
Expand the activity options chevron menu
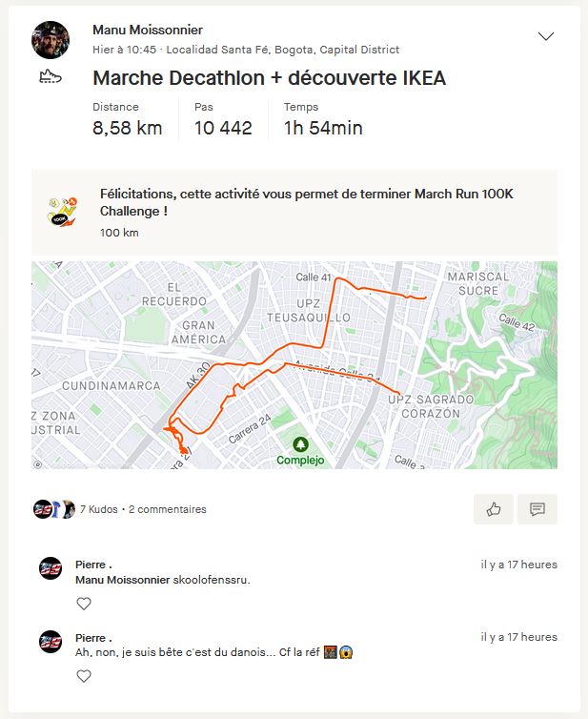tap(546, 37)
